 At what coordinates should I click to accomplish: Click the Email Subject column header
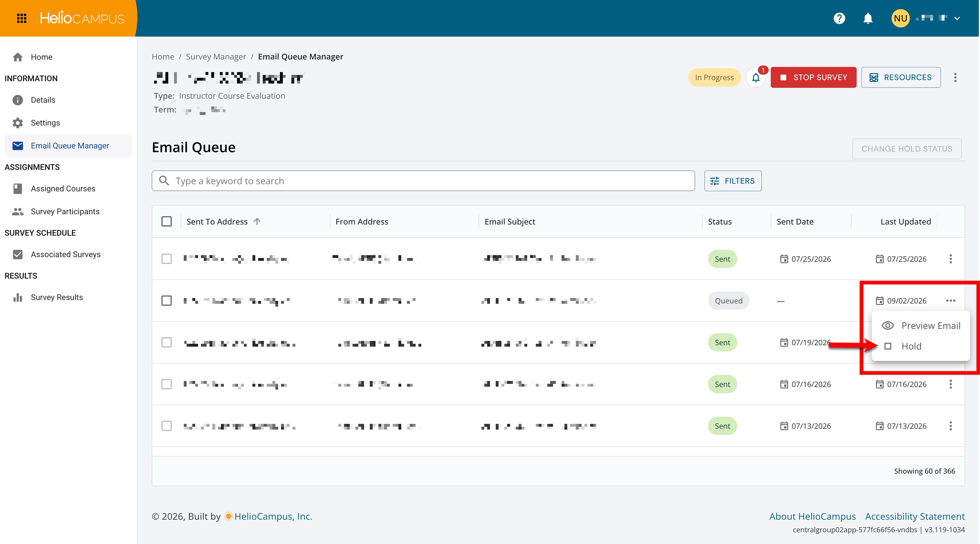click(510, 221)
